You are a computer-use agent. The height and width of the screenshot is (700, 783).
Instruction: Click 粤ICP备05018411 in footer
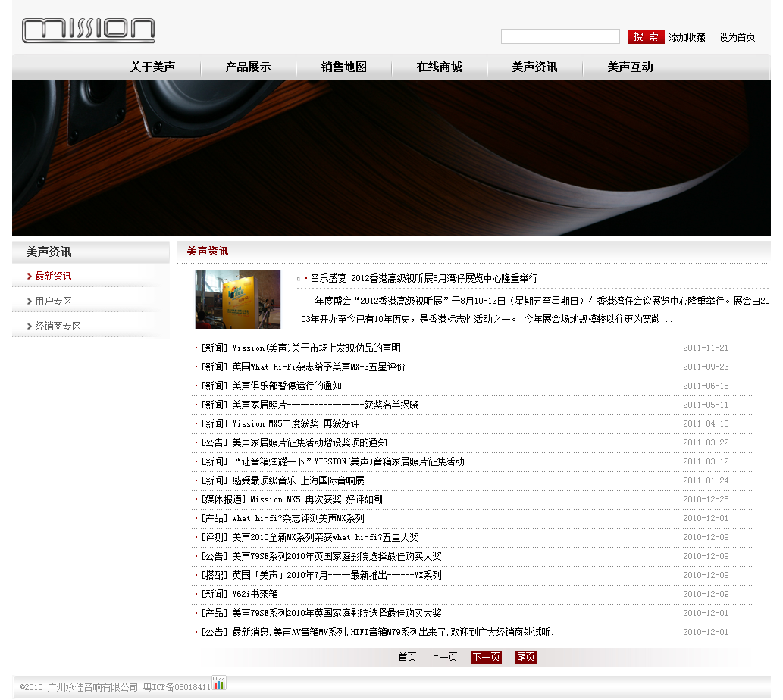coord(177,687)
